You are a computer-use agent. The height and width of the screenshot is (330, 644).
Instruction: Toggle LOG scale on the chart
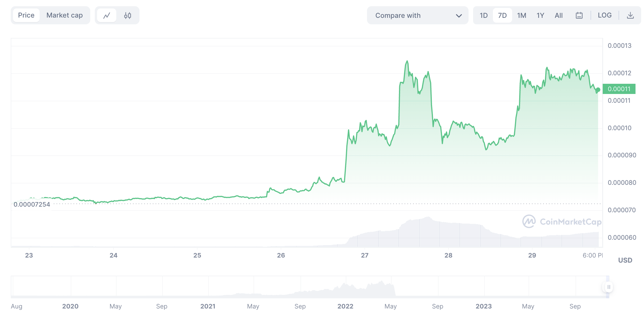[x=605, y=16]
